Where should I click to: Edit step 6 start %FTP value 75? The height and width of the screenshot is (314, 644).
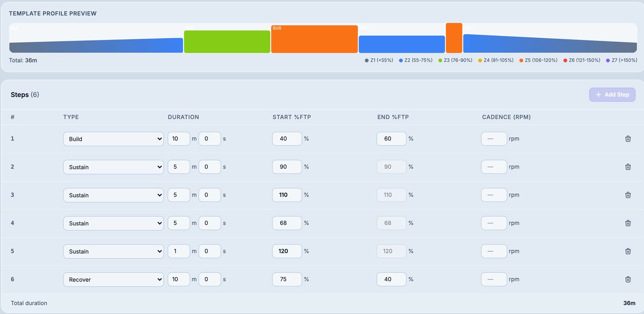point(287,279)
